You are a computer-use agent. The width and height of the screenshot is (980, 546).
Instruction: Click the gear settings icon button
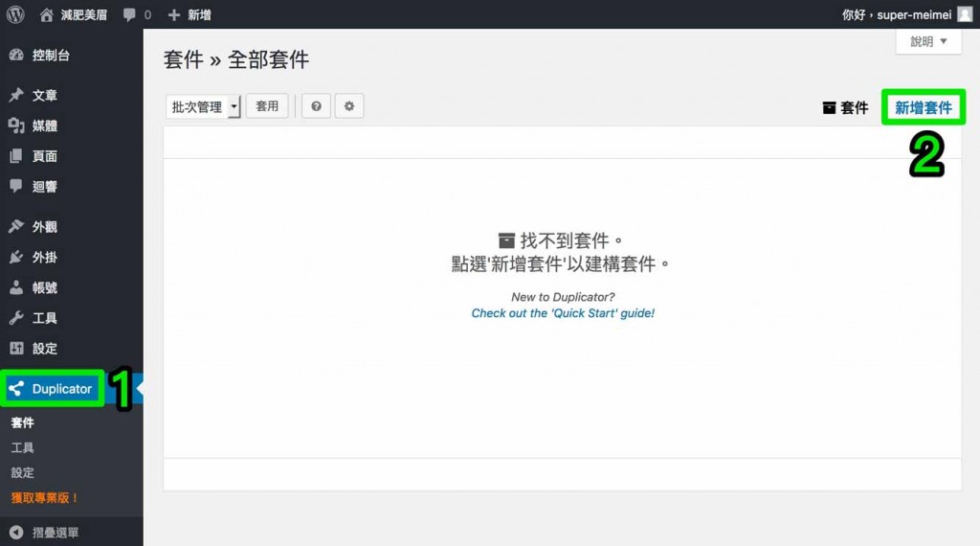pyautogui.click(x=349, y=106)
